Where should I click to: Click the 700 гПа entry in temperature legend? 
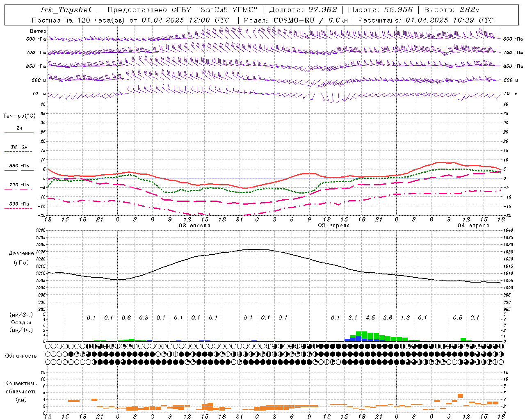19,185
